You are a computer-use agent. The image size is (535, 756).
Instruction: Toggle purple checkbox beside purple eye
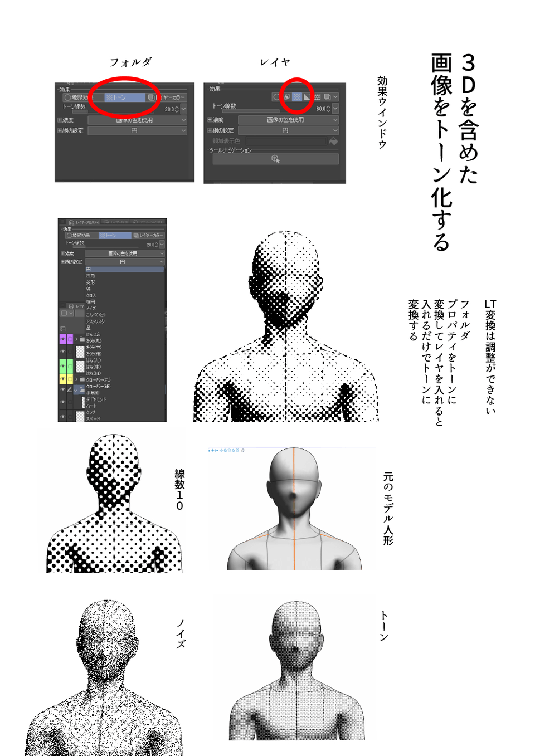[70, 339]
